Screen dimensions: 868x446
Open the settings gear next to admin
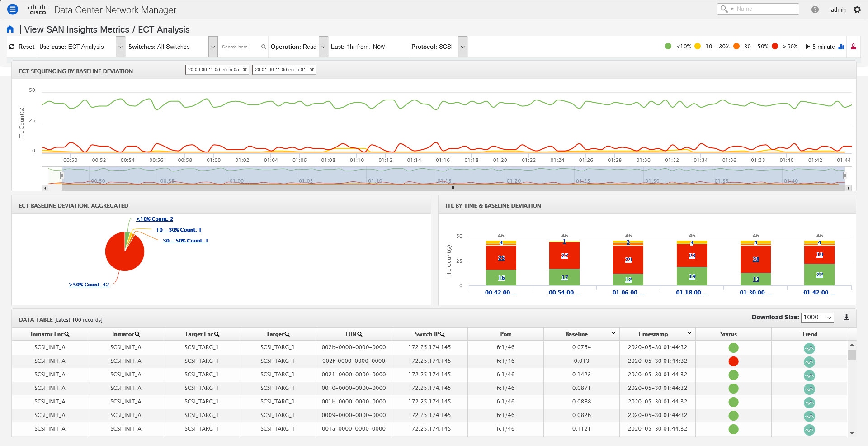857,9
